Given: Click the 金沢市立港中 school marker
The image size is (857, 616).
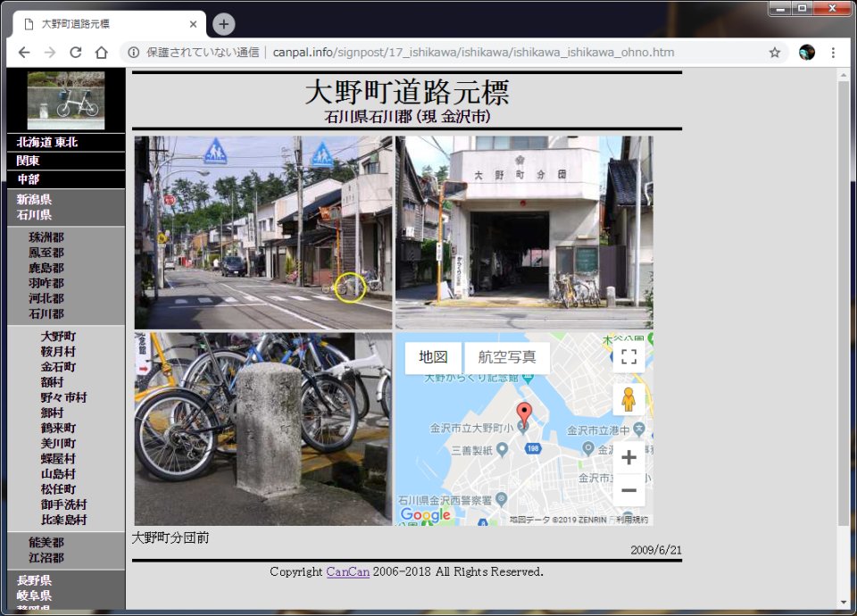Looking at the screenshot, I should point(638,429).
